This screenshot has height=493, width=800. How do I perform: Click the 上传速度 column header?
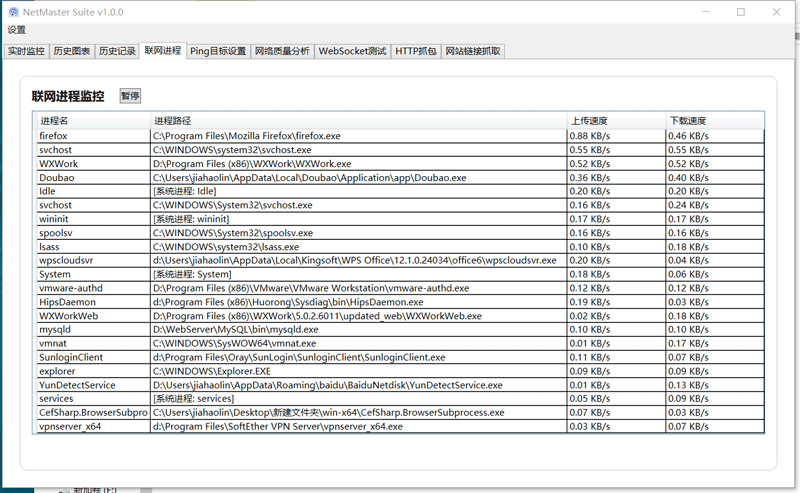(x=588, y=121)
